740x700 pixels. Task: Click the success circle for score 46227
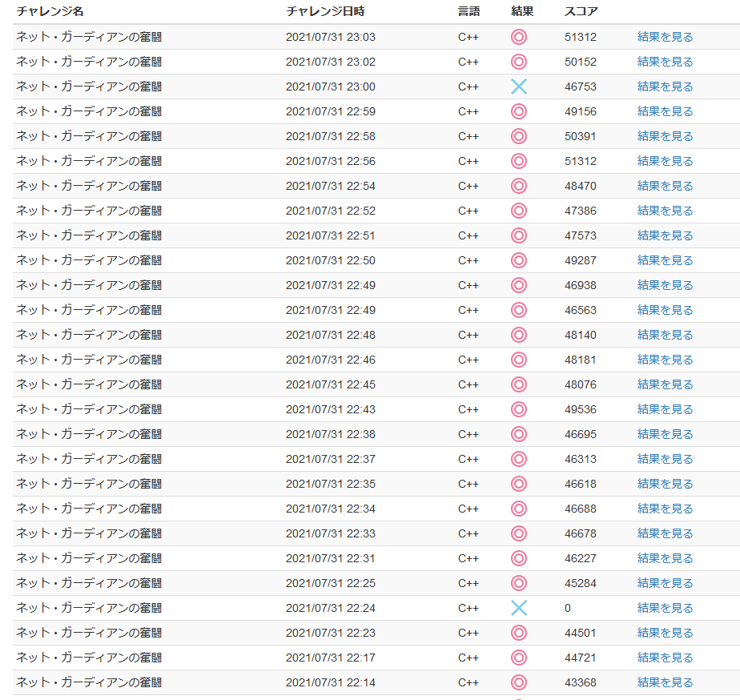tap(519, 558)
